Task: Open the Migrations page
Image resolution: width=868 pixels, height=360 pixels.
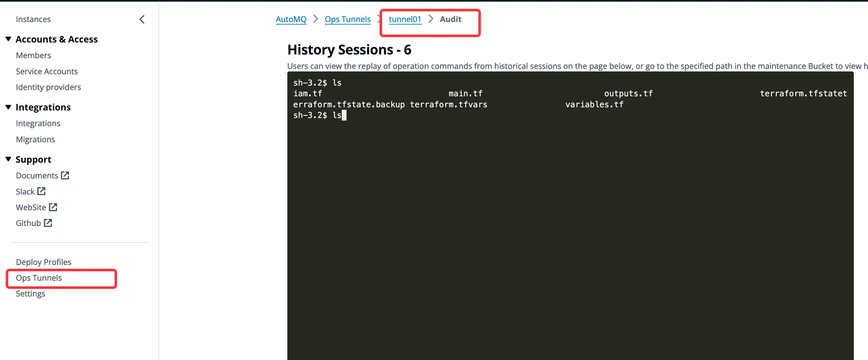Action: click(x=35, y=139)
